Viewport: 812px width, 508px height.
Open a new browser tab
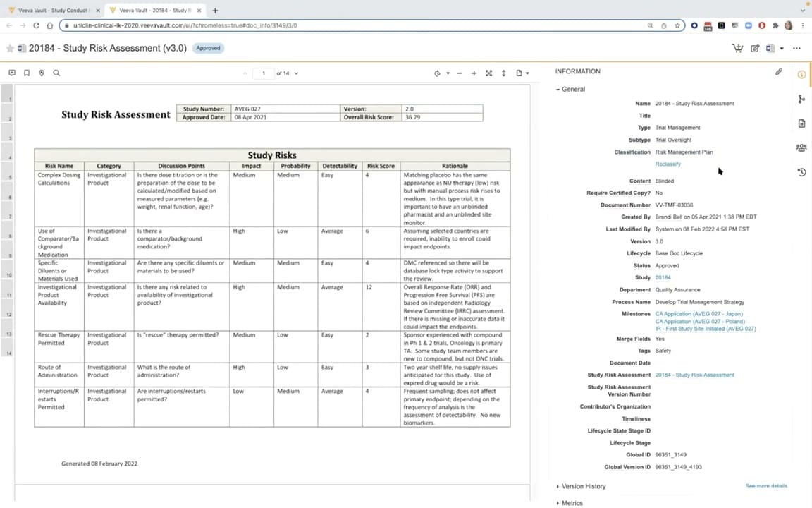coord(215,11)
